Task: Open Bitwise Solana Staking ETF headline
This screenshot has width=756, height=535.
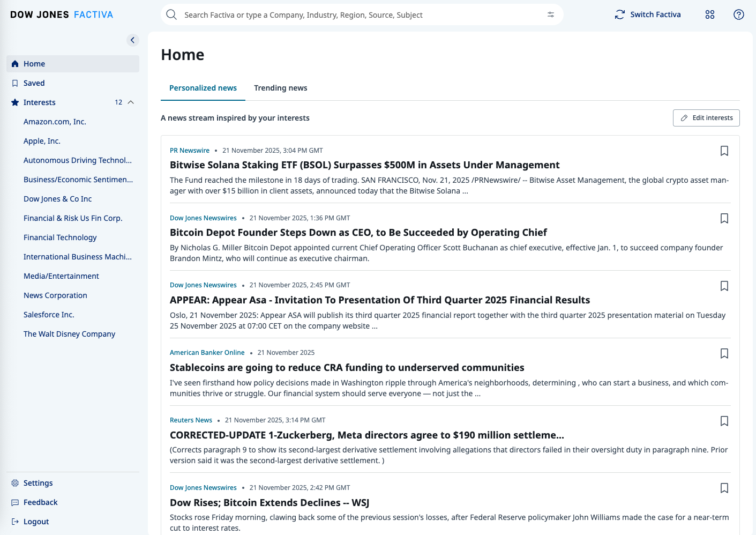Action: pyautogui.click(x=364, y=165)
